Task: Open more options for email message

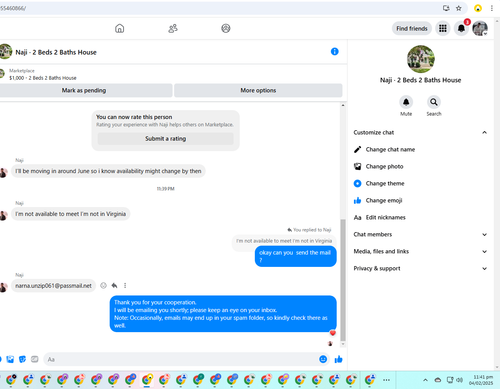Action: click(x=125, y=286)
